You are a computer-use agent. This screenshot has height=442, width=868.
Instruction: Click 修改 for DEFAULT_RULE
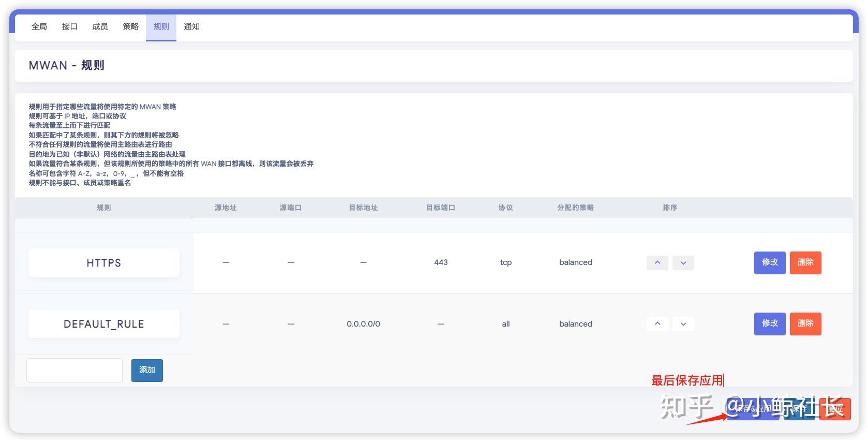(770, 324)
